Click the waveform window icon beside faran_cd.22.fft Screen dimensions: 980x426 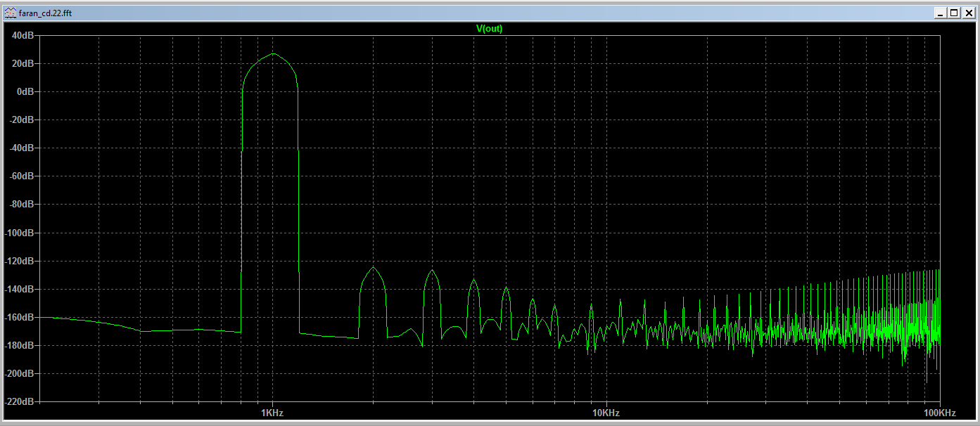11,13
